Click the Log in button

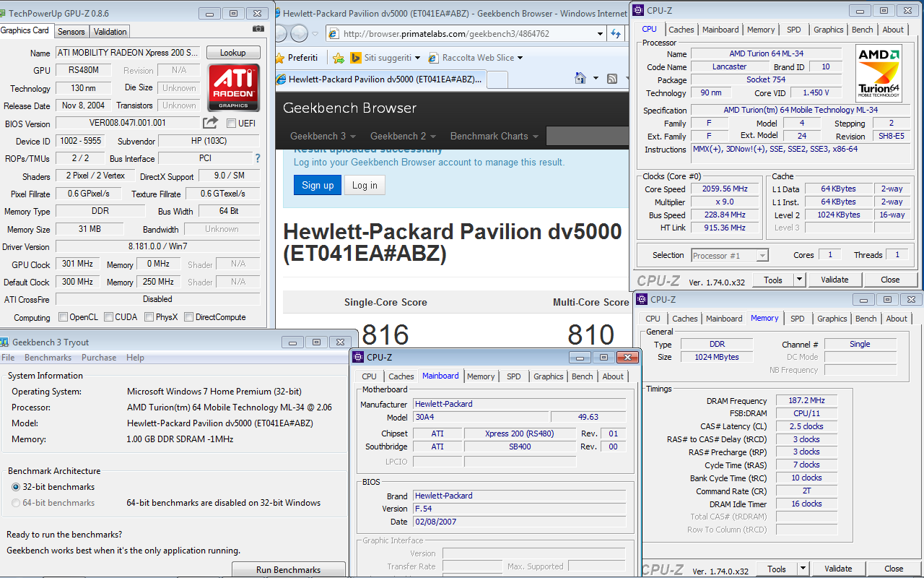365,185
